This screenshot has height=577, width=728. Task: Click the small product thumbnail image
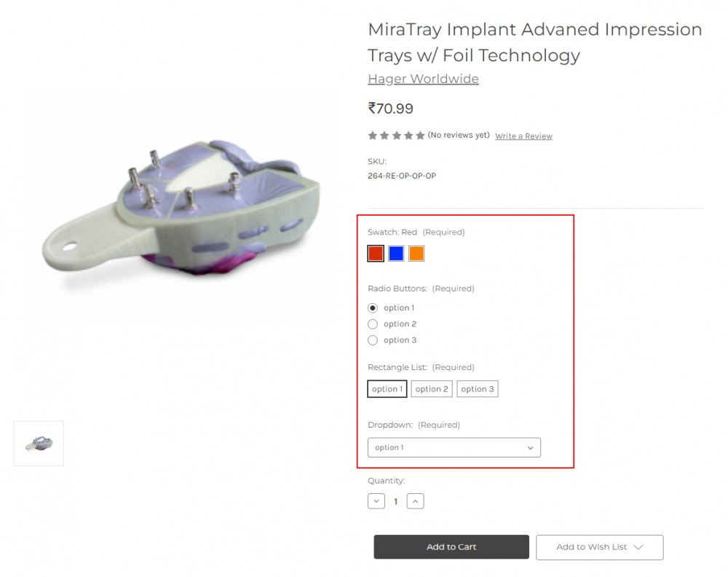point(38,443)
